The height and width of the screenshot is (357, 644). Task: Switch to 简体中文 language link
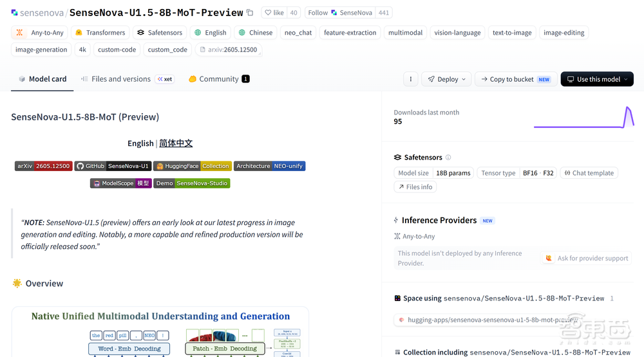176,143
